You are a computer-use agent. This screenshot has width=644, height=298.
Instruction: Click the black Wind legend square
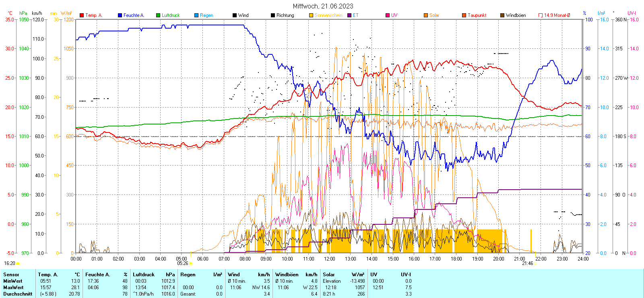235,15
